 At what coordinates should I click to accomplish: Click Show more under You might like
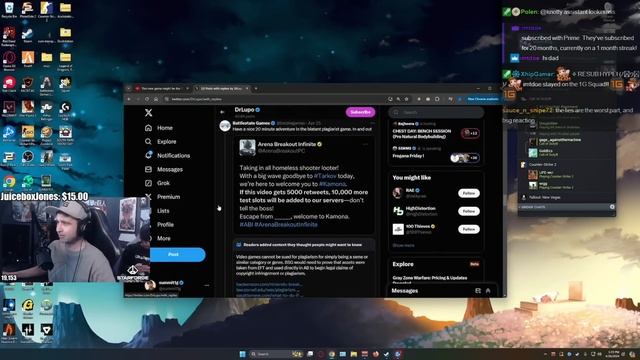pos(403,245)
